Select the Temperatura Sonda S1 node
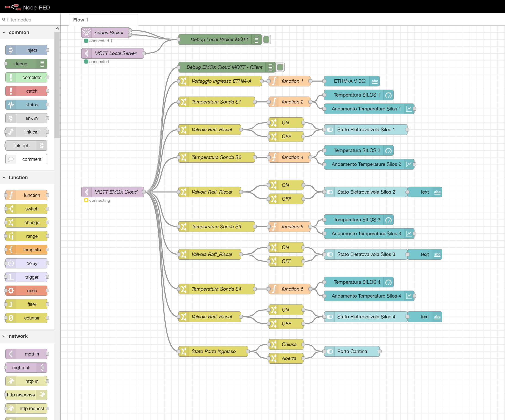 point(217,102)
